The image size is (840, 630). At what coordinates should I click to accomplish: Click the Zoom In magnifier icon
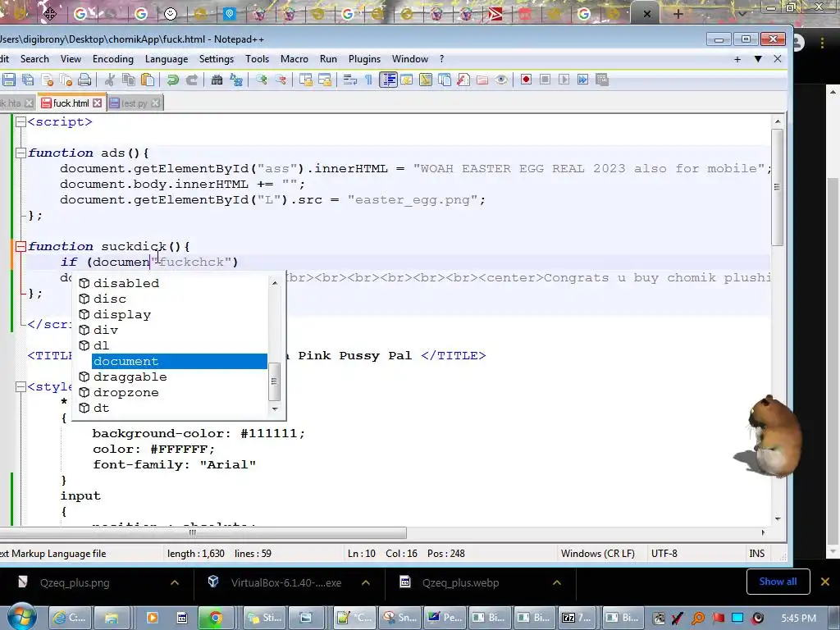click(x=261, y=80)
